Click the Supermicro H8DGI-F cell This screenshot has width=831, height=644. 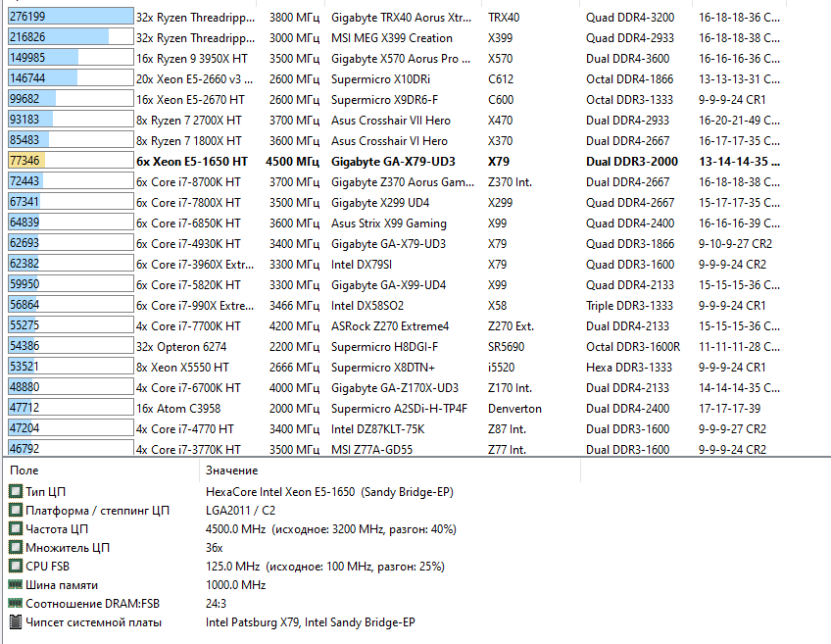(385, 347)
